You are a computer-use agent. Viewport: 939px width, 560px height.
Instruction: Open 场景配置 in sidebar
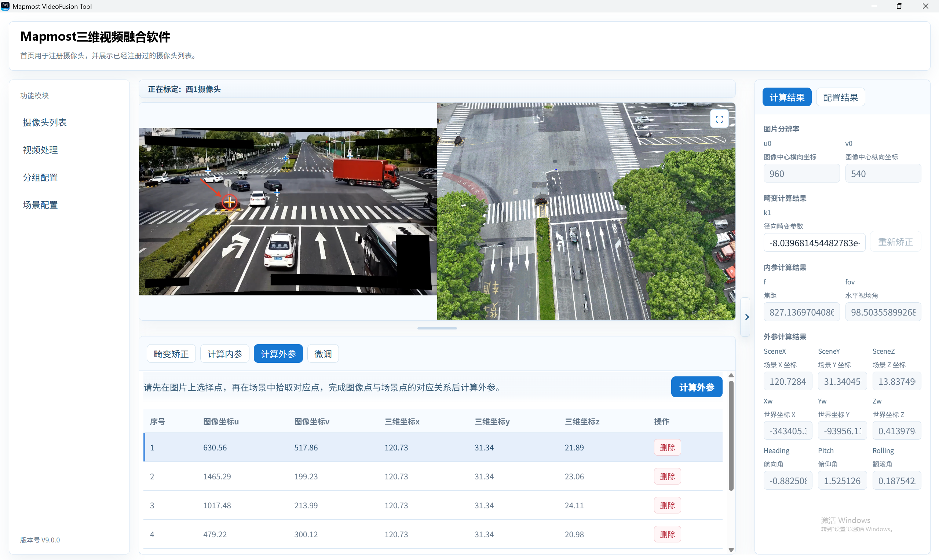click(x=40, y=205)
